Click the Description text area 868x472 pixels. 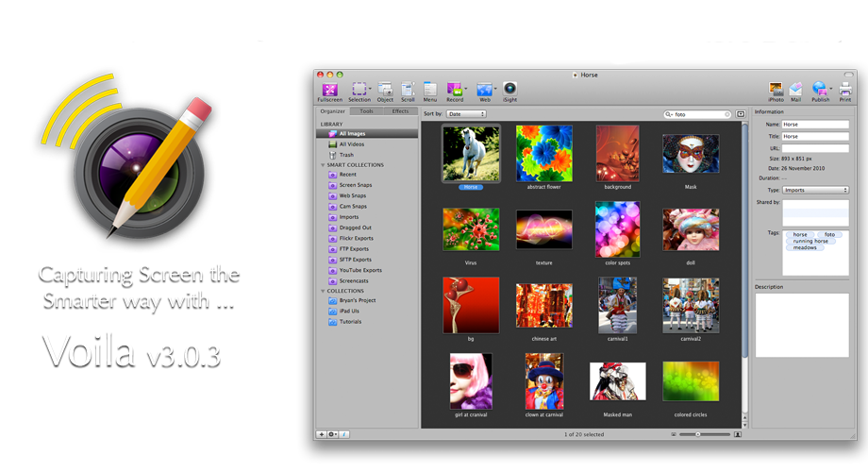[x=802, y=325]
